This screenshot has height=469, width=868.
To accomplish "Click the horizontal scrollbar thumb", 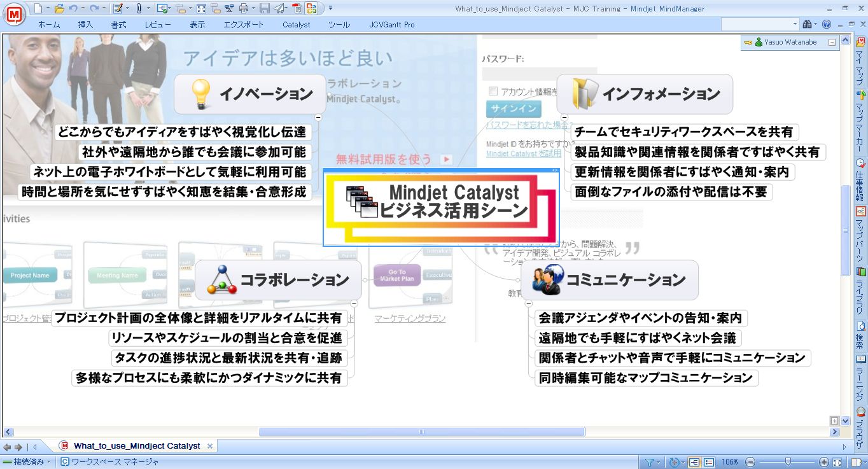I will 421,432.
